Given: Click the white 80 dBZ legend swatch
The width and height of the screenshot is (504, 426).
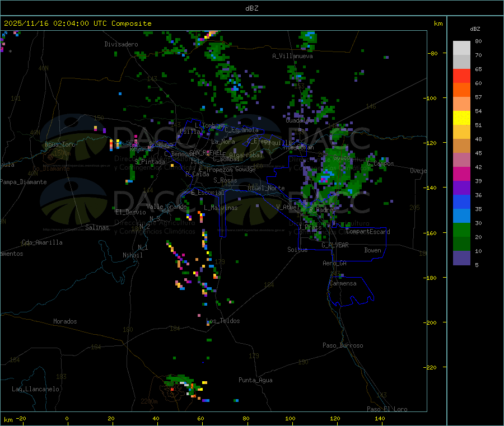Looking at the screenshot, I should (461, 48).
